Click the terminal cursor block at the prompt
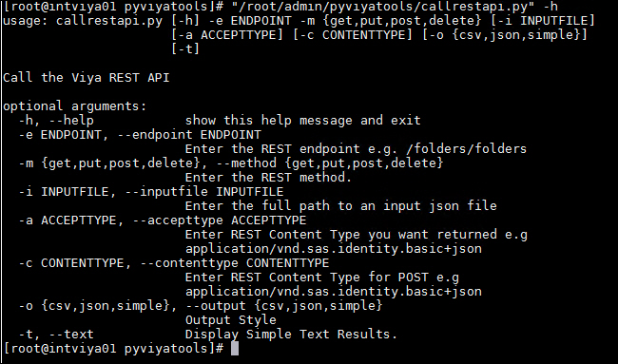 [x=235, y=349]
